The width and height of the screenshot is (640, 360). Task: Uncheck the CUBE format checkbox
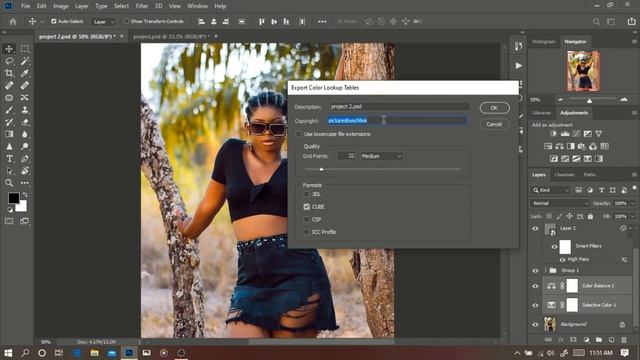307,207
